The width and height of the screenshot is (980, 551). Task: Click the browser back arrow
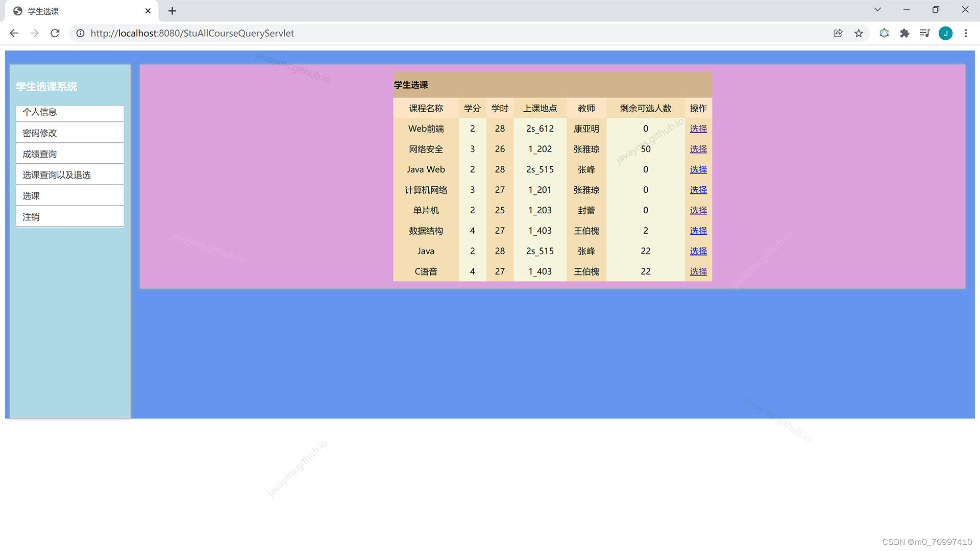click(14, 33)
